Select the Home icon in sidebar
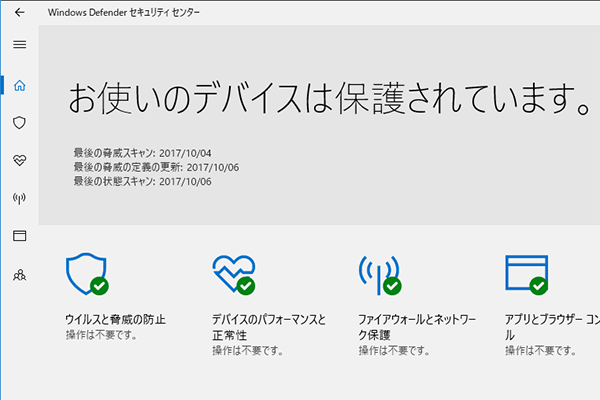 click(20, 85)
